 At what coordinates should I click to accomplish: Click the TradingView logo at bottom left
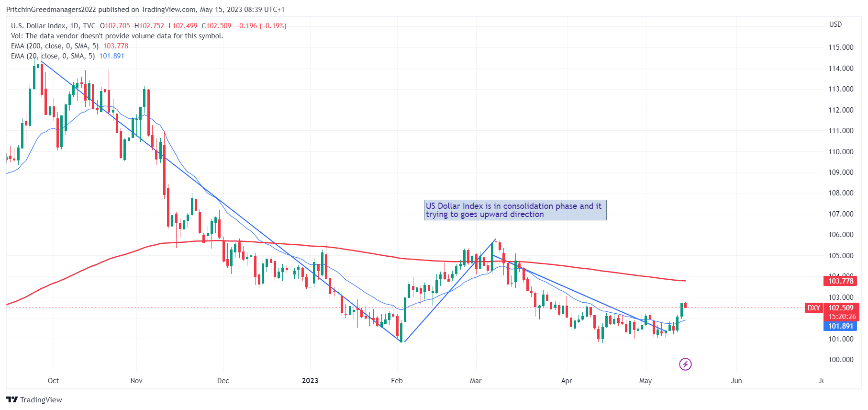[x=12, y=399]
